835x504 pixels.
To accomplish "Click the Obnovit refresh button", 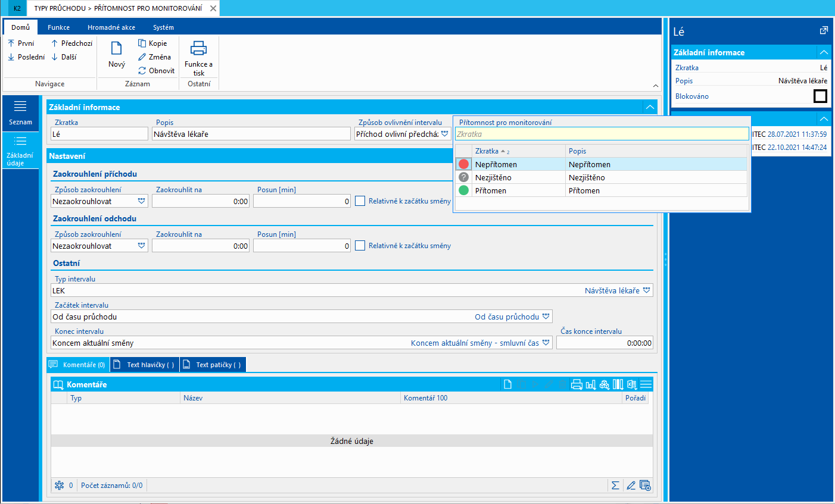I will pos(156,71).
